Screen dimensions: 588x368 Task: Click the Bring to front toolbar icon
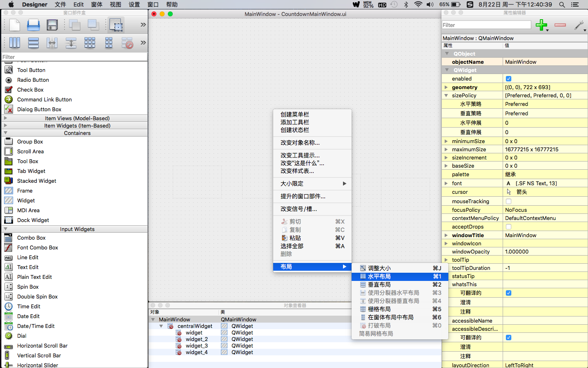pos(94,25)
